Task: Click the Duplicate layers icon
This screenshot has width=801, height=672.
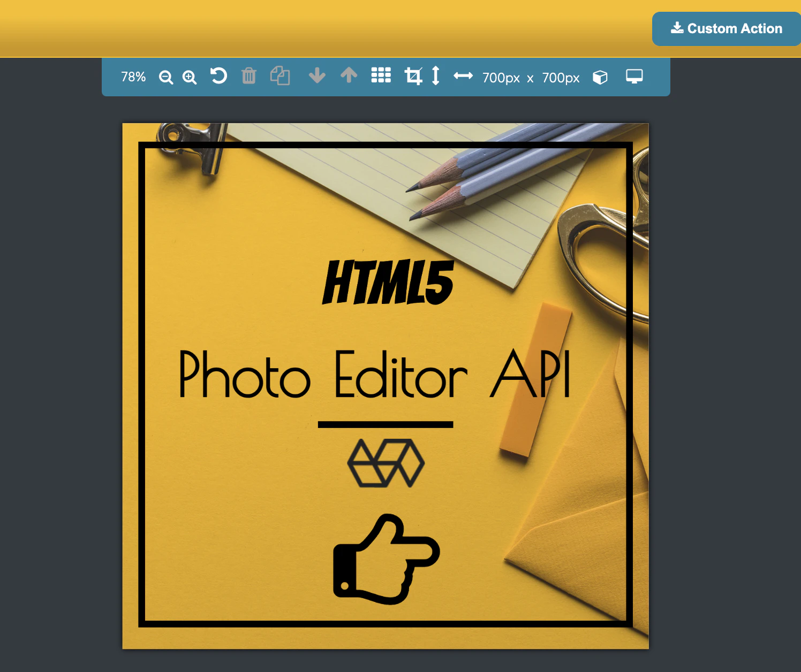Action: (x=280, y=77)
